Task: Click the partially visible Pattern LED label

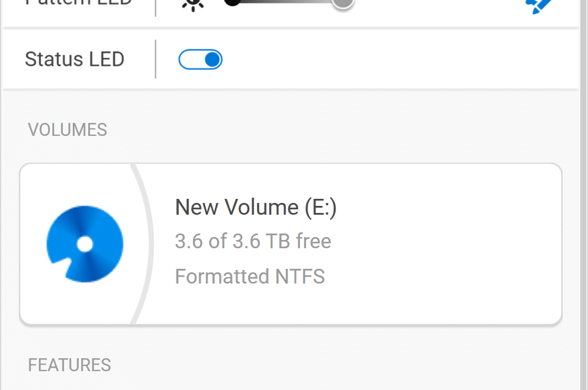Action: [78, 2]
